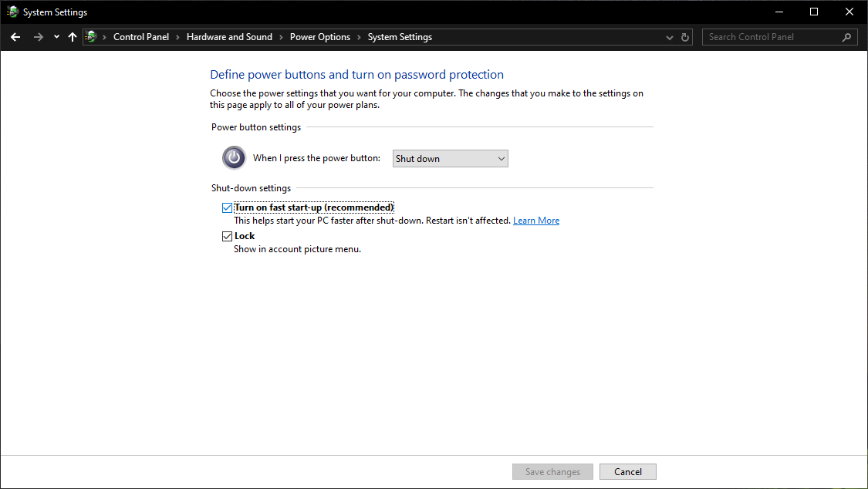Expand the address bar locations dropdown
The height and width of the screenshot is (489, 868).
coord(669,36)
